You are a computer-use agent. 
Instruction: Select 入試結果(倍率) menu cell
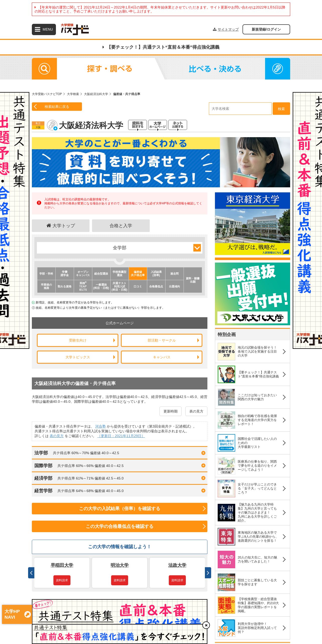coord(156,274)
